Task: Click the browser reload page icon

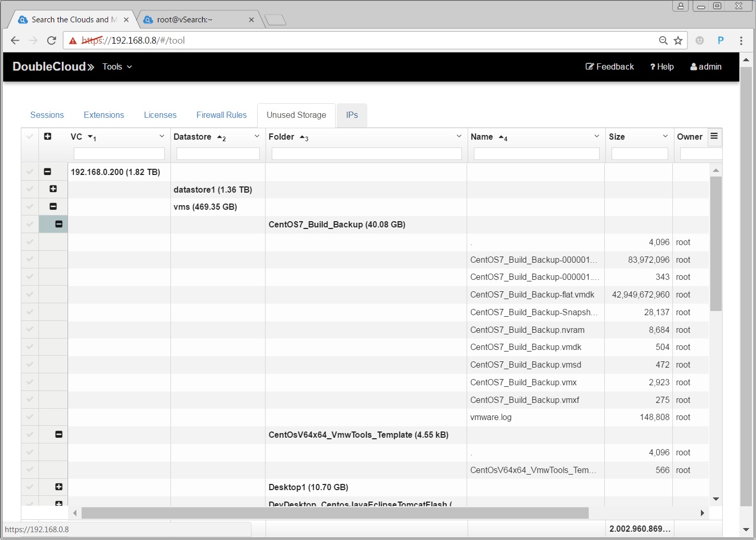Action: coord(51,40)
